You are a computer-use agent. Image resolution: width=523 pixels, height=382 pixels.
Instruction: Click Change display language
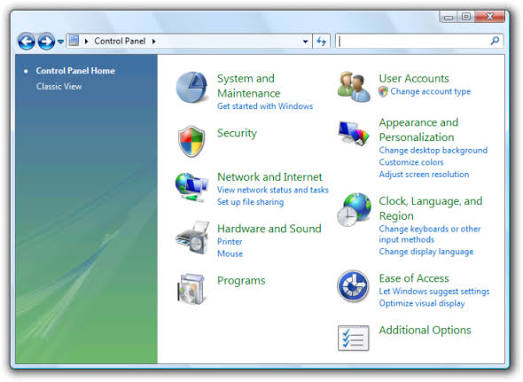426,252
